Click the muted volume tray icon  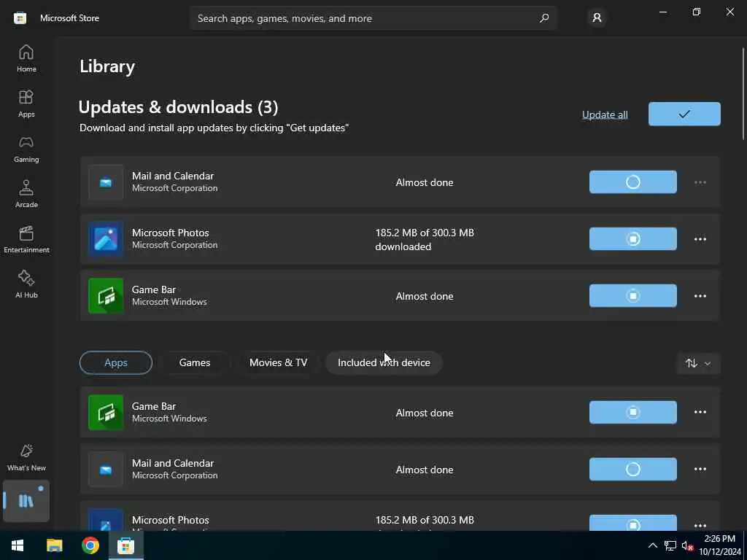click(687, 545)
